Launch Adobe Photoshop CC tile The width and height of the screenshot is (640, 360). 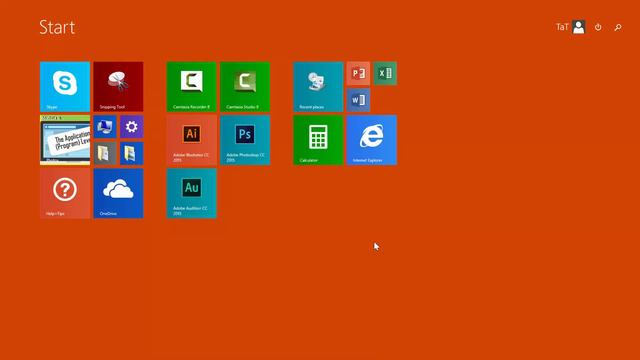pyautogui.click(x=245, y=140)
